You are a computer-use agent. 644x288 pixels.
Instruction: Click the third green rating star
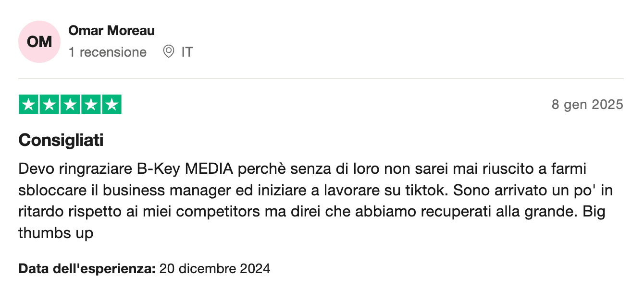pyautogui.click(x=70, y=105)
